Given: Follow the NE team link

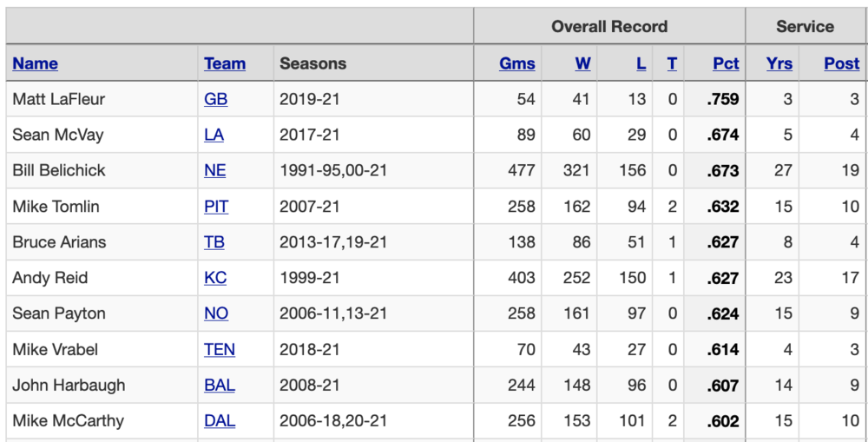Looking at the screenshot, I should pos(215,170).
